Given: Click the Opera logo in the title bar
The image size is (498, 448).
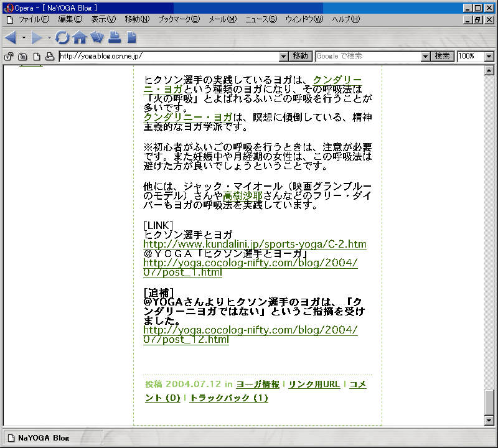Looking at the screenshot, I should pos(9,8).
